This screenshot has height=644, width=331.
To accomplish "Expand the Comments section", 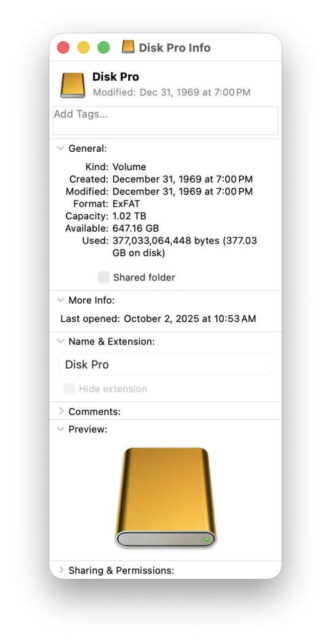I will coord(61,411).
